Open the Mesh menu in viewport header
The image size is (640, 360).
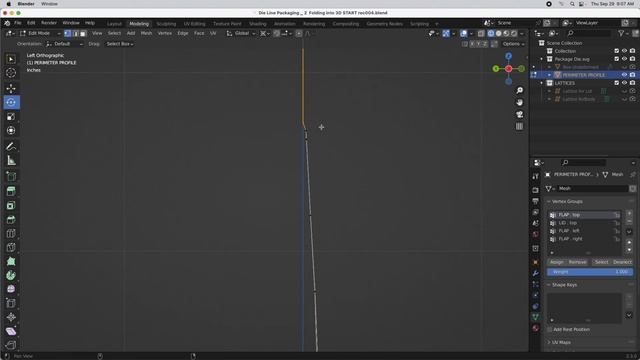tap(146, 33)
